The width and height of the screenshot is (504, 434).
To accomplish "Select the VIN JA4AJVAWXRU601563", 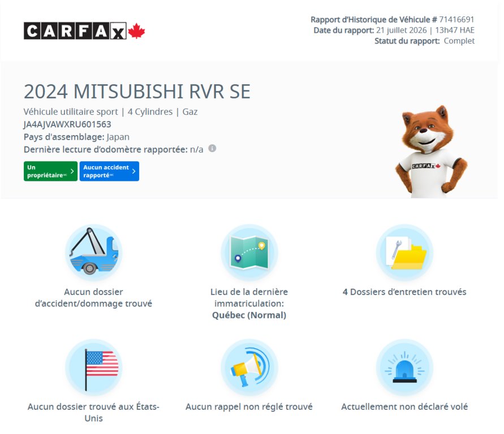I will click(x=67, y=124).
